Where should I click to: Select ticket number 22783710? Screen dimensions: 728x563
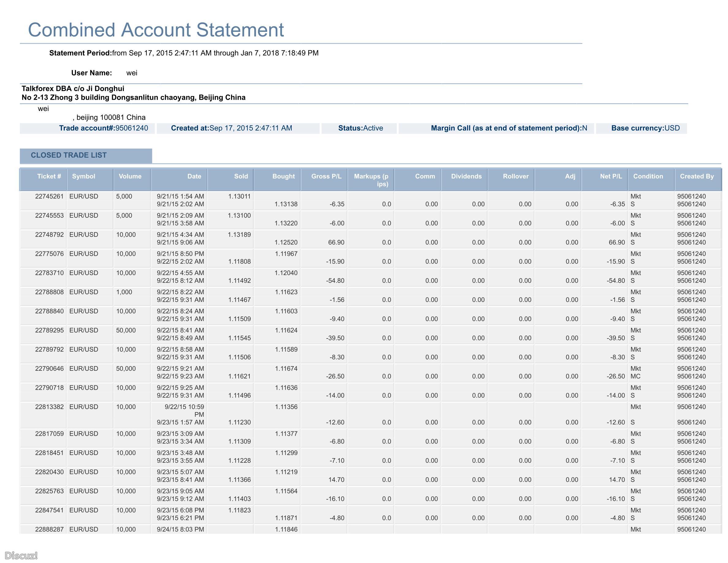point(49,273)
